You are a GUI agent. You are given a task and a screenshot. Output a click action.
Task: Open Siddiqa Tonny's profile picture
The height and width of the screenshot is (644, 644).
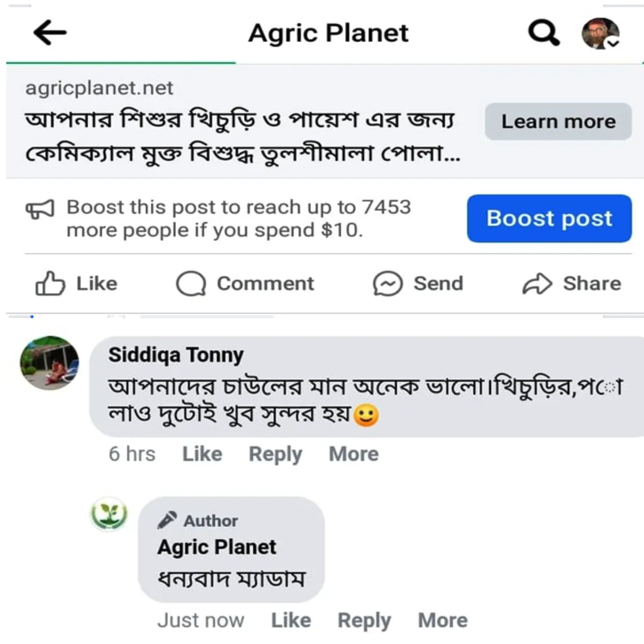coord(49,363)
